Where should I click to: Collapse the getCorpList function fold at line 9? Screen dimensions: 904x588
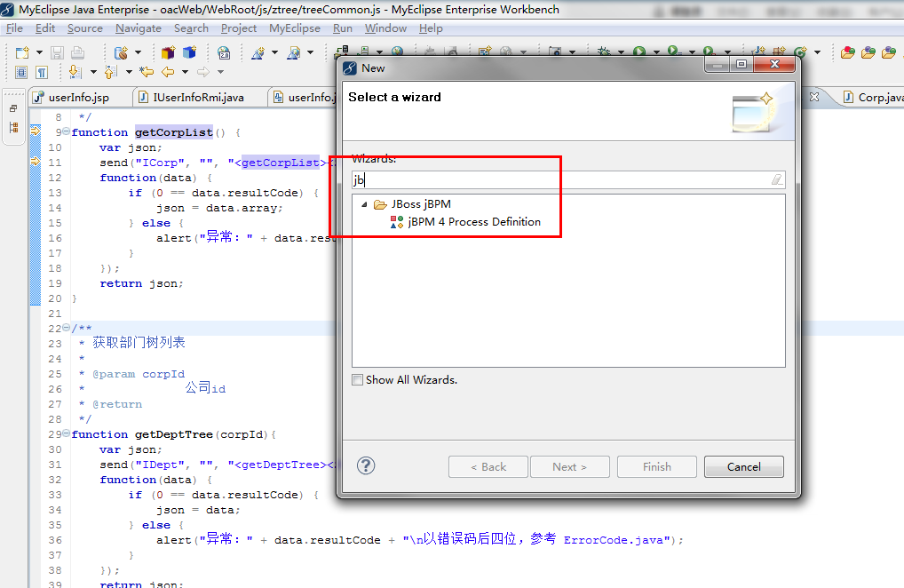point(67,131)
